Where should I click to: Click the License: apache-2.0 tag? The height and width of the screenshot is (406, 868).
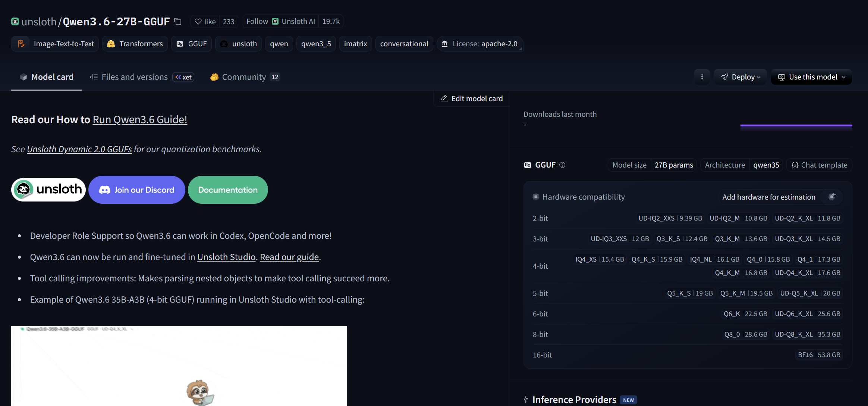pyautogui.click(x=480, y=44)
